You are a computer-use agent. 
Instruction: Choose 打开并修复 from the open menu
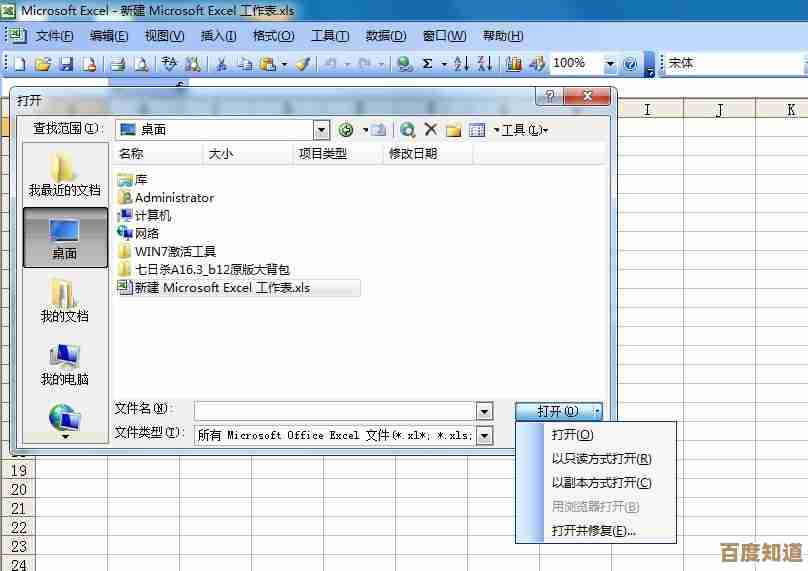click(593, 531)
